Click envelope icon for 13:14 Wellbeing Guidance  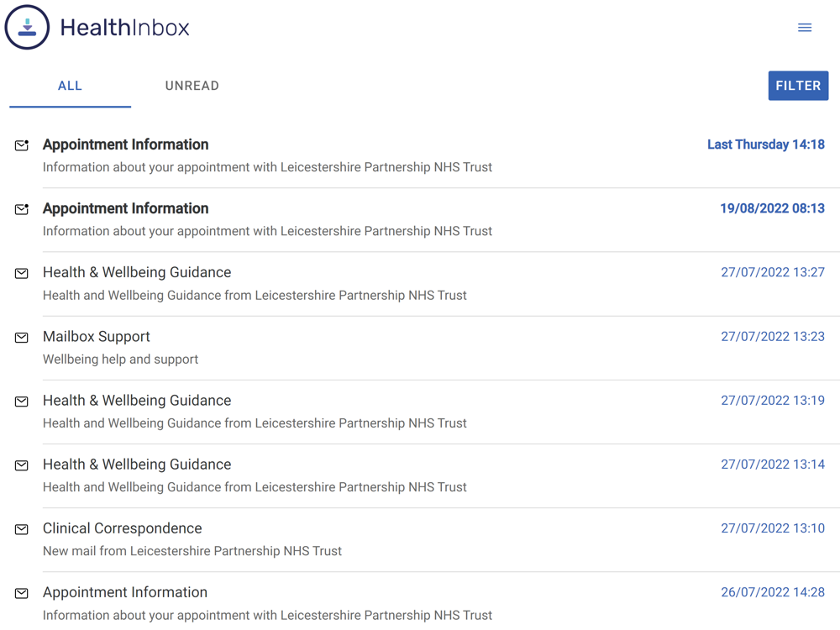click(x=22, y=465)
